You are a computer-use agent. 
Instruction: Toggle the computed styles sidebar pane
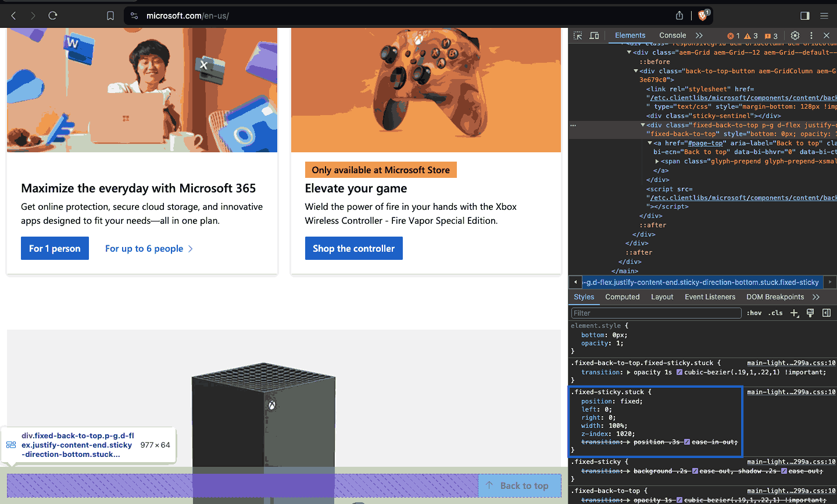click(x=827, y=313)
